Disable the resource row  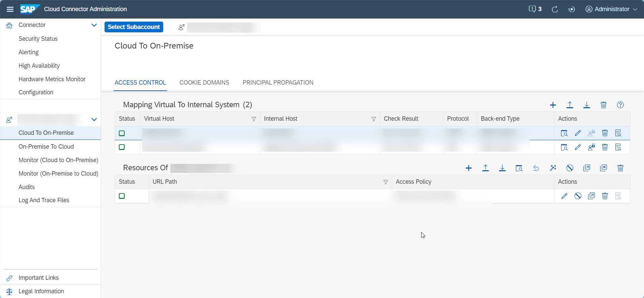(x=578, y=196)
